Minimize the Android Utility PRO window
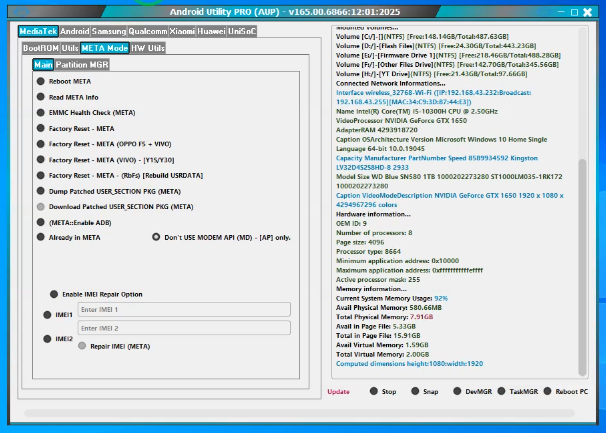 pos(561,12)
